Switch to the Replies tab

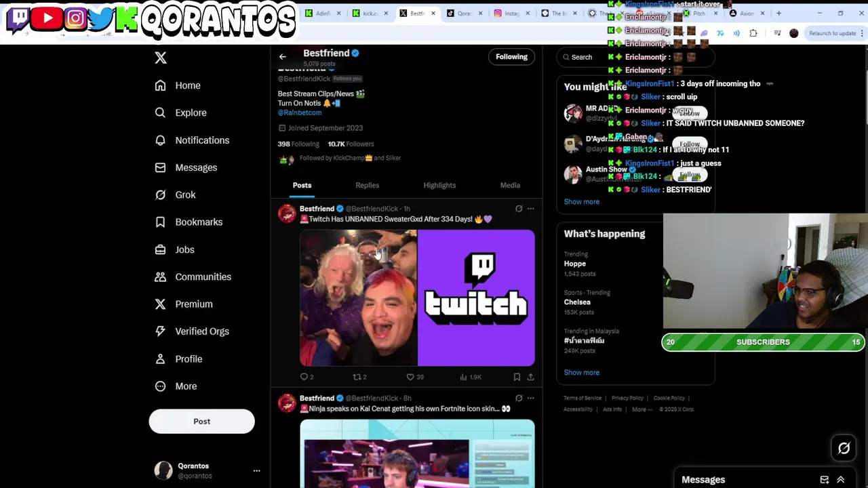click(x=367, y=185)
